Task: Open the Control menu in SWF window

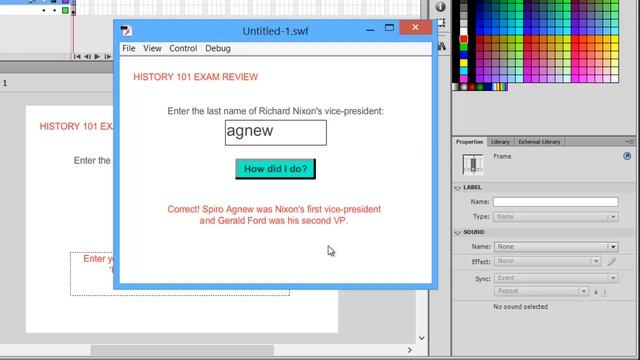Action: click(x=183, y=48)
